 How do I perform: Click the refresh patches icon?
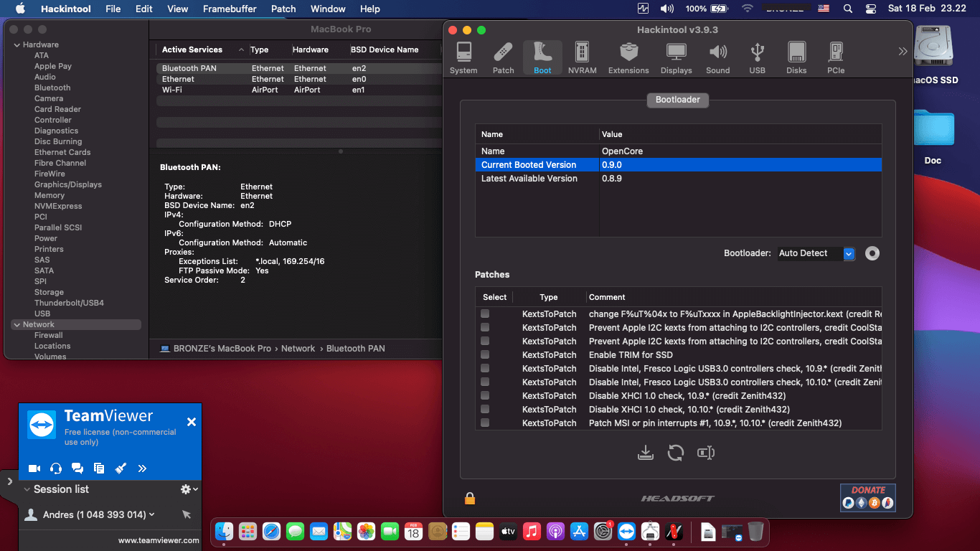675,453
